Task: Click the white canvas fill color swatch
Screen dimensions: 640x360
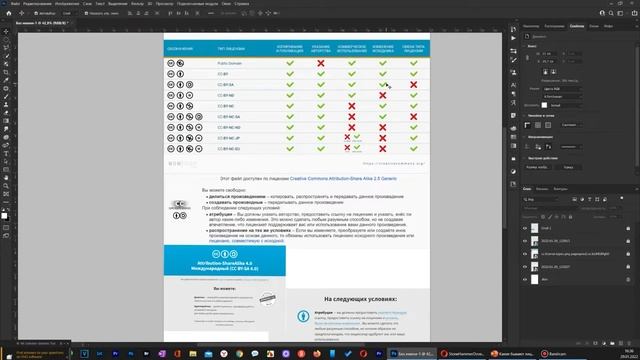Action: click(544, 105)
